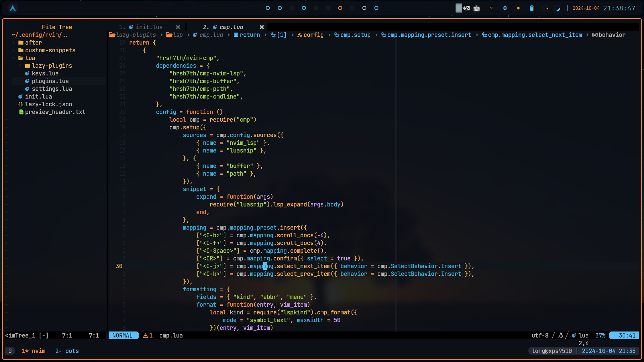
Task: Click the 'cmp.lua' breadcrumb
Action: 208,35
